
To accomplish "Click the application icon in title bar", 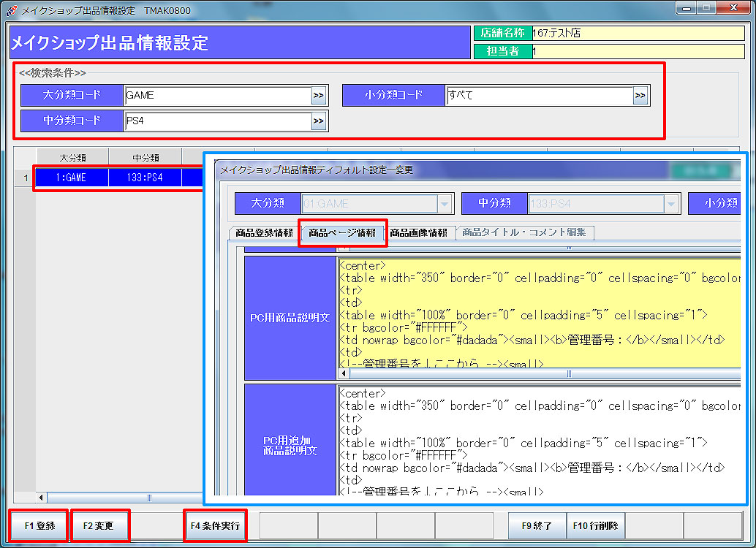I will click(11, 10).
